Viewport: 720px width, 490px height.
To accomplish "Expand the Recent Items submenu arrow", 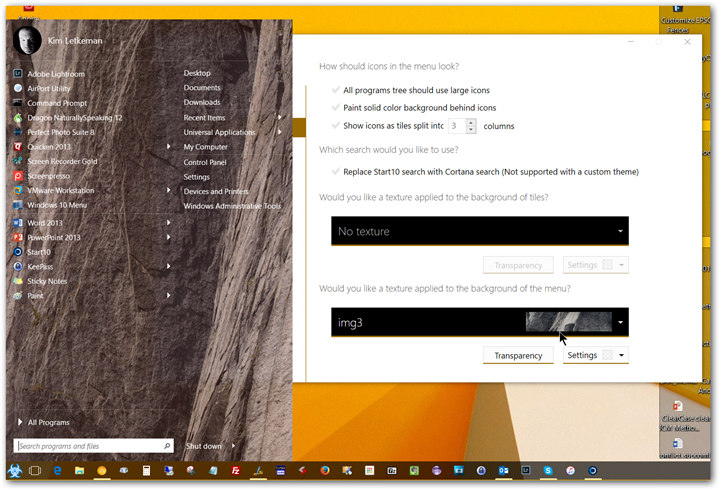I will pos(280,118).
